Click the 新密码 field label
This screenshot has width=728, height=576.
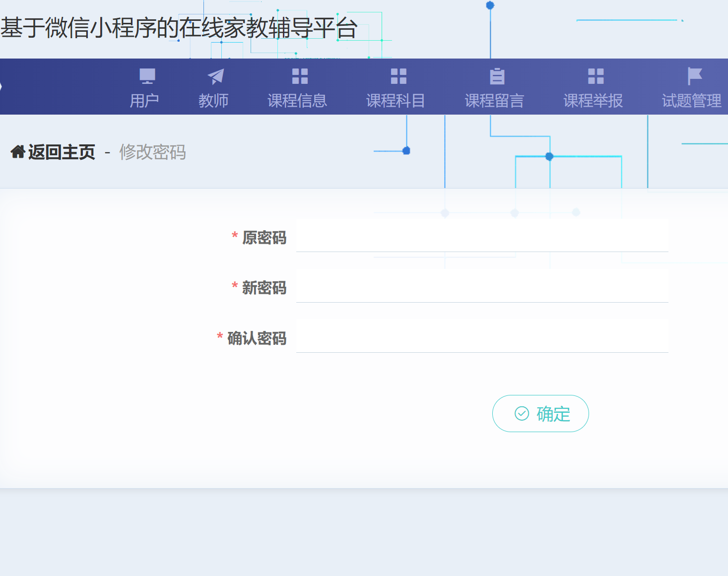pos(264,288)
